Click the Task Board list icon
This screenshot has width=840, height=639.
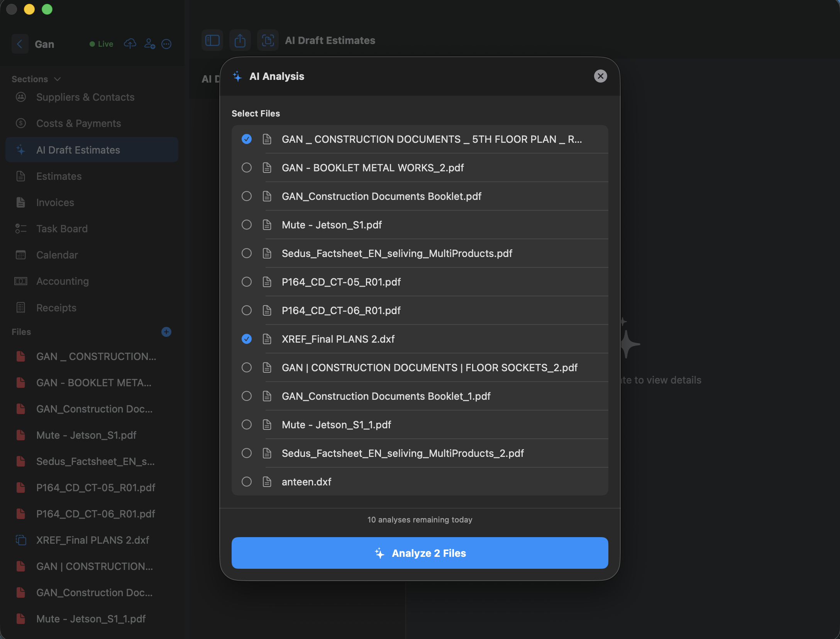(21, 228)
